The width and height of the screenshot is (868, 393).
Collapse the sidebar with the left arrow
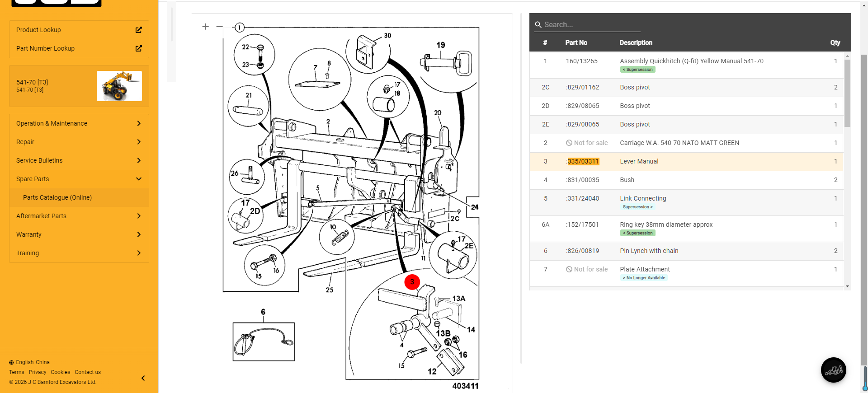tap(143, 378)
